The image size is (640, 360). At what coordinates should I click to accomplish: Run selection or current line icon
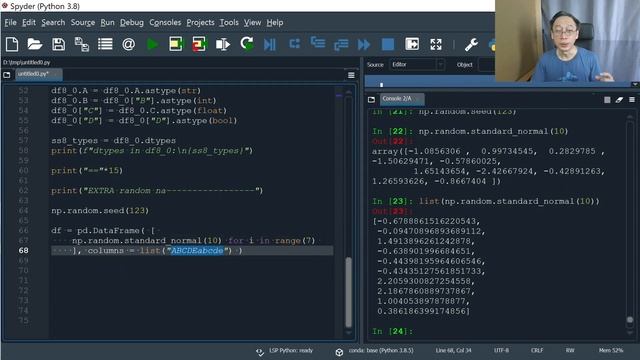[x=223, y=44]
